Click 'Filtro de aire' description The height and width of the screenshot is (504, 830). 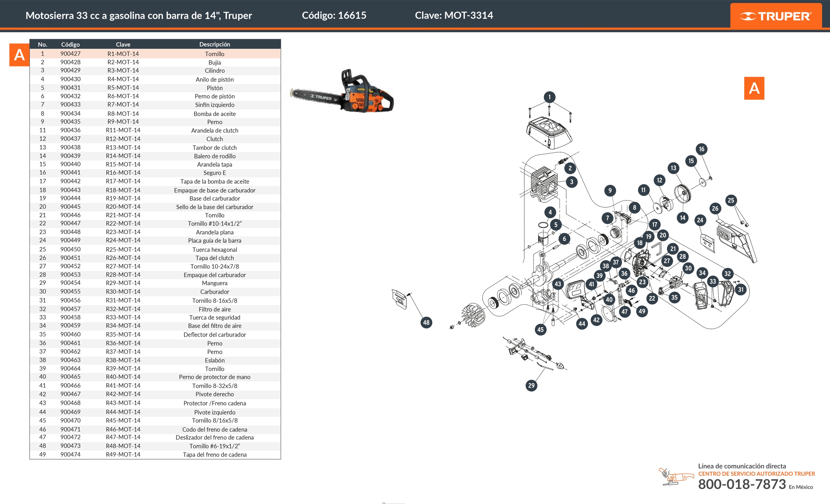point(215,309)
